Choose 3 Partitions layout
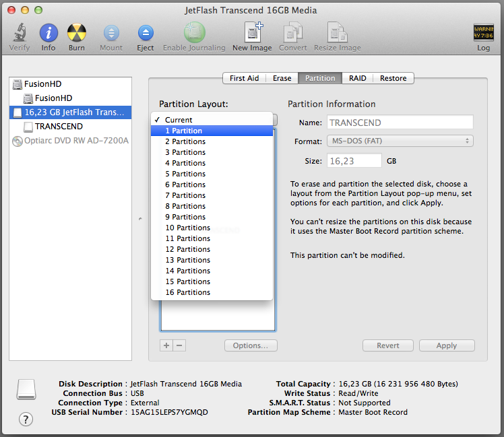Image resolution: width=504 pixels, height=437 pixels. [x=212, y=152]
